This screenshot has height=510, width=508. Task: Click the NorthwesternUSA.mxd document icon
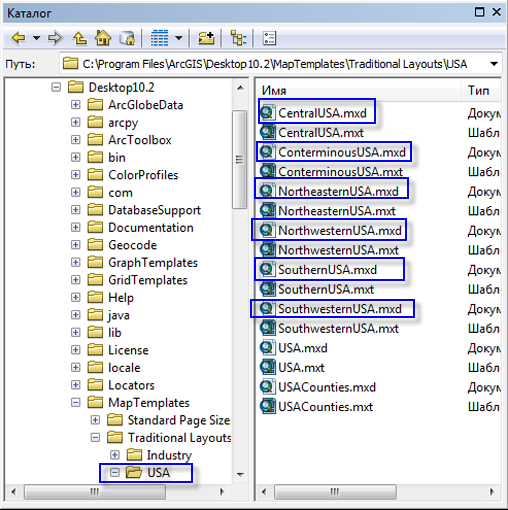268,230
